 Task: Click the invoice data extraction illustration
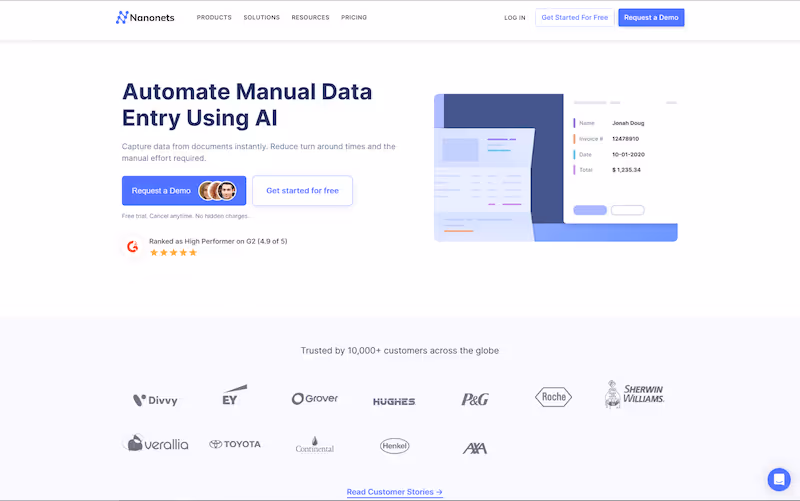[x=556, y=167]
